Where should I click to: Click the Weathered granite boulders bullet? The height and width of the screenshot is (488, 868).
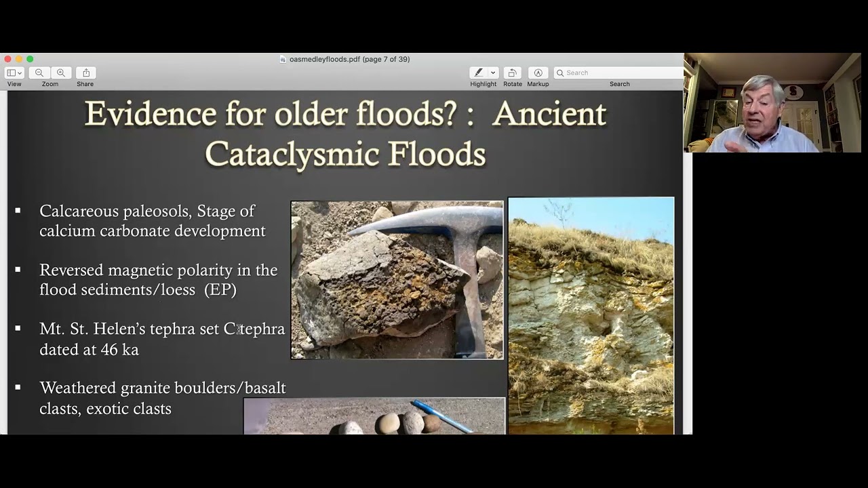(163, 398)
